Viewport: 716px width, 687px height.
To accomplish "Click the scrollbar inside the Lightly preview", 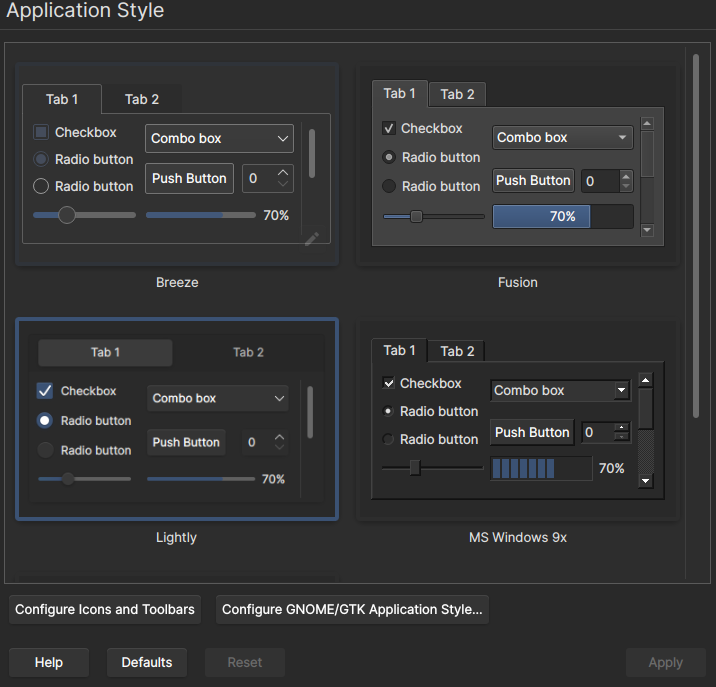I will pyautogui.click(x=310, y=412).
